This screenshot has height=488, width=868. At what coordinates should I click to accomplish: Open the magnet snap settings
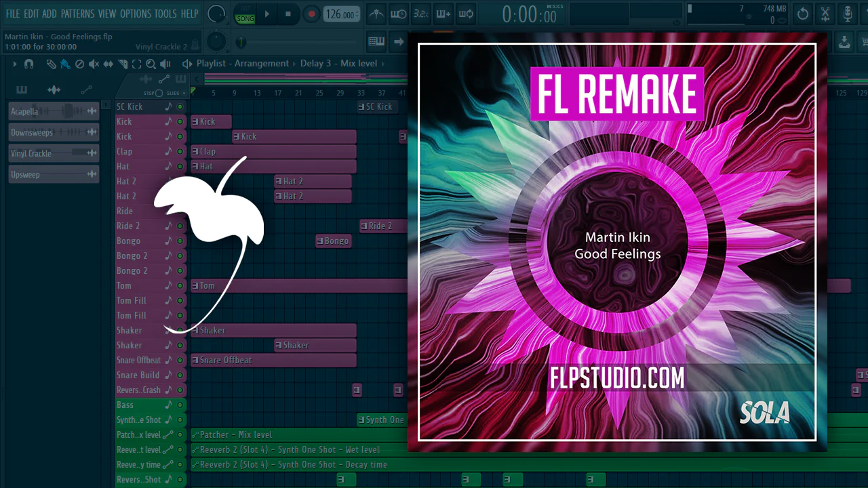coord(28,64)
